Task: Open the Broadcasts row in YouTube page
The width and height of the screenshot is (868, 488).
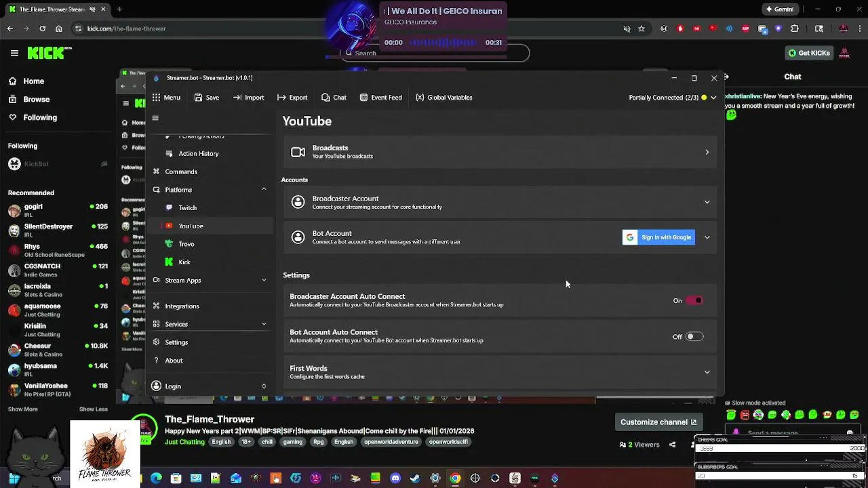Action: 500,152
